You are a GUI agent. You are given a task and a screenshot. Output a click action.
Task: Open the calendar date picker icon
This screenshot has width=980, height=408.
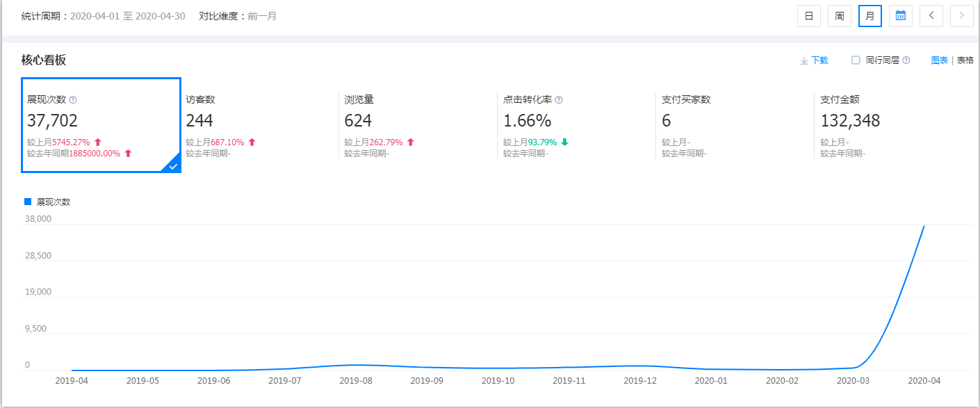(x=900, y=16)
